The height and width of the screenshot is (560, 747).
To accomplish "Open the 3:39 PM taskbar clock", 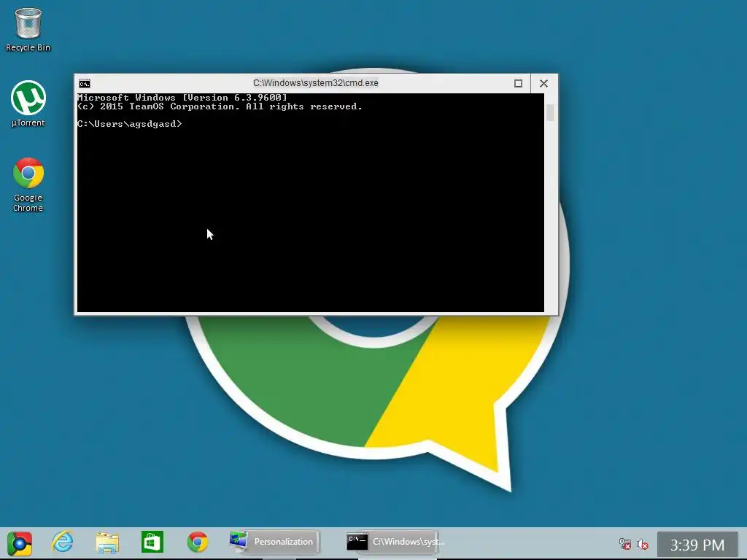I will click(697, 545).
